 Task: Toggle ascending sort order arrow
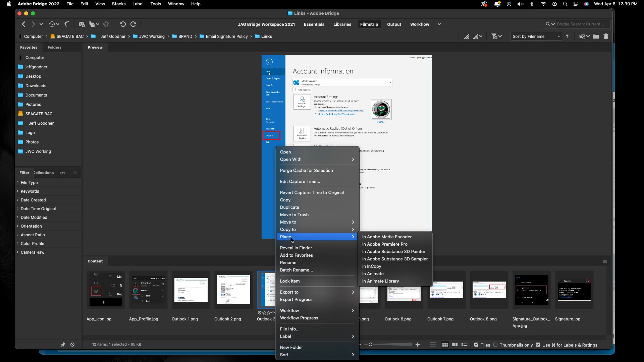[567, 37]
